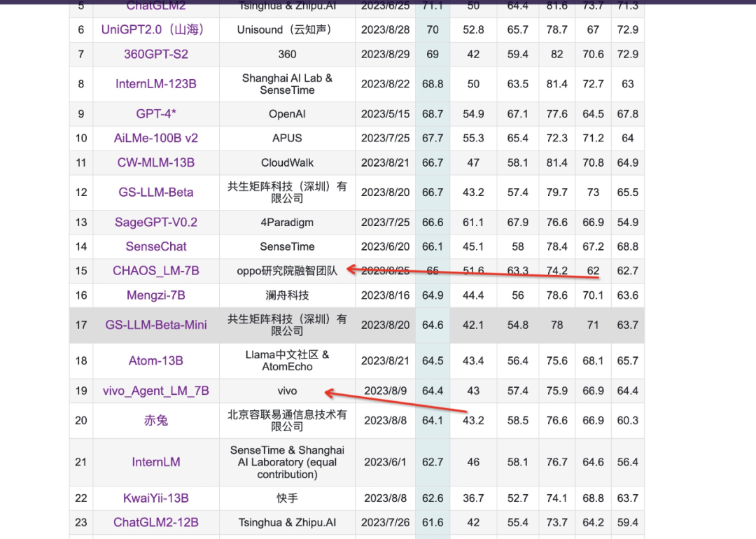
Task: Select the CloudWalk creator cell
Action: (x=288, y=163)
